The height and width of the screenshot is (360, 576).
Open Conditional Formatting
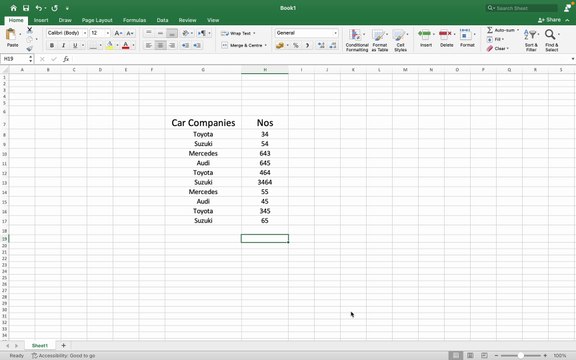point(357,40)
